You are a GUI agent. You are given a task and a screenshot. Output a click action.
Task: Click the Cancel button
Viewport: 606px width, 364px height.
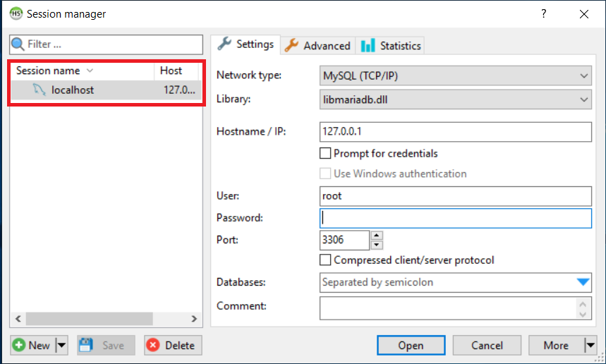487,345
